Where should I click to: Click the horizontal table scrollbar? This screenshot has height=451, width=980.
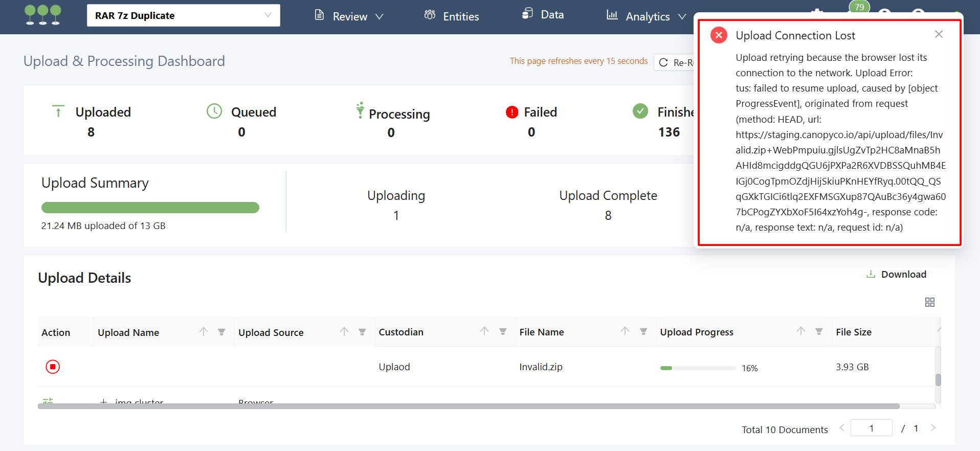[468, 407]
